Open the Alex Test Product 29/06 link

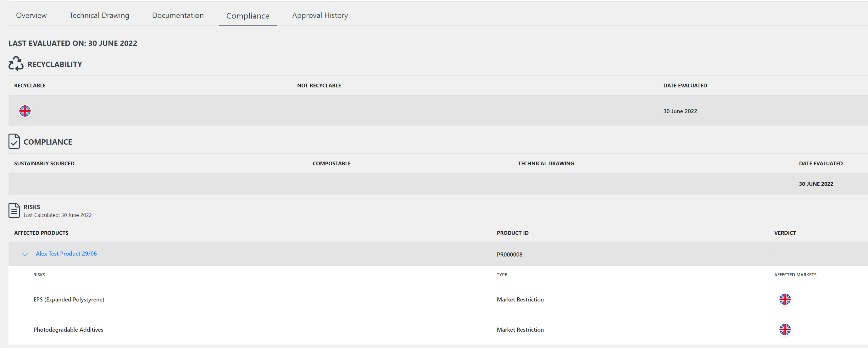click(x=66, y=254)
